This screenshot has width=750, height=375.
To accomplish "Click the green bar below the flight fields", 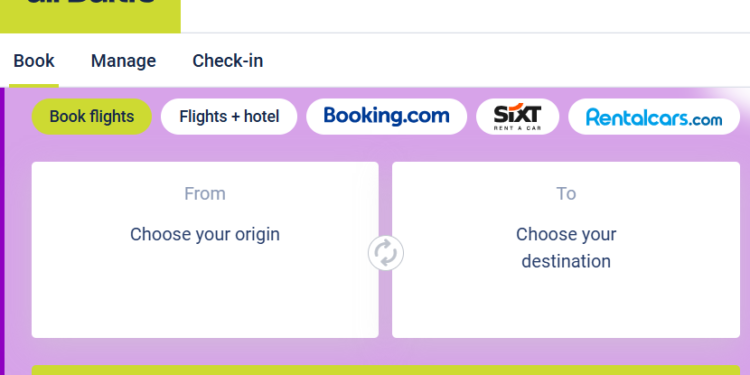I will (x=386, y=370).
